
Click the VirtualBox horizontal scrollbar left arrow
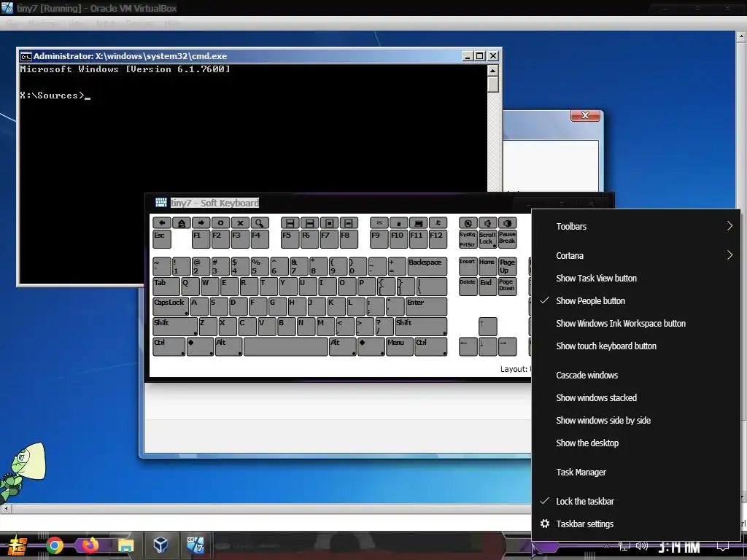pos(6,508)
